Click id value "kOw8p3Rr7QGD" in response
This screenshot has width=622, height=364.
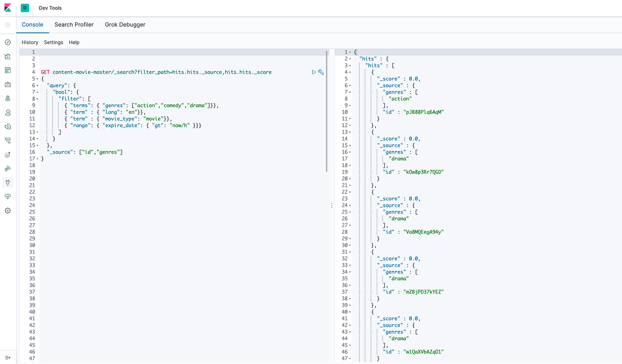click(424, 172)
